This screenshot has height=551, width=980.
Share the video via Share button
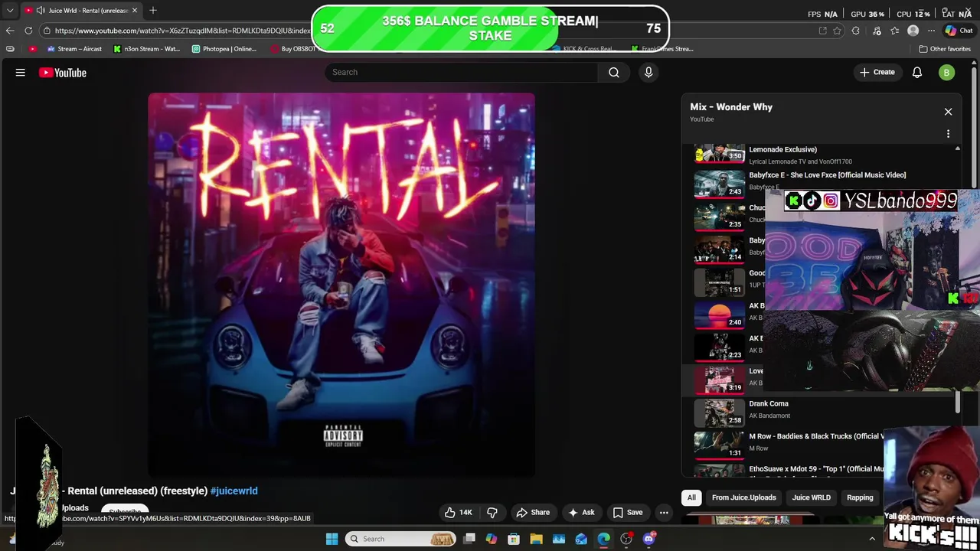[533, 513]
